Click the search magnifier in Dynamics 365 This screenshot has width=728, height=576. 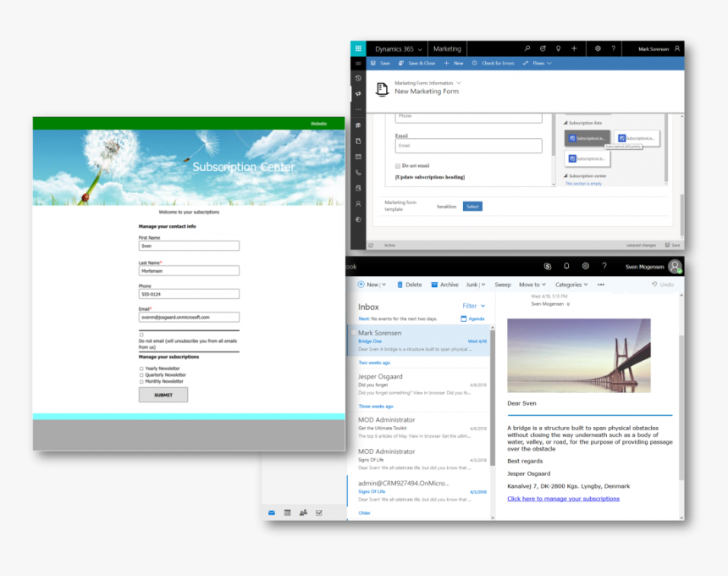click(x=527, y=48)
